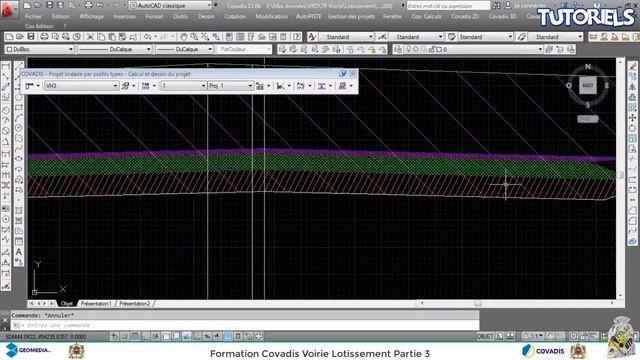The width and height of the screenshot is (640, 360).
Task: Open the Fichier menu
Action: tap(33, 16)
